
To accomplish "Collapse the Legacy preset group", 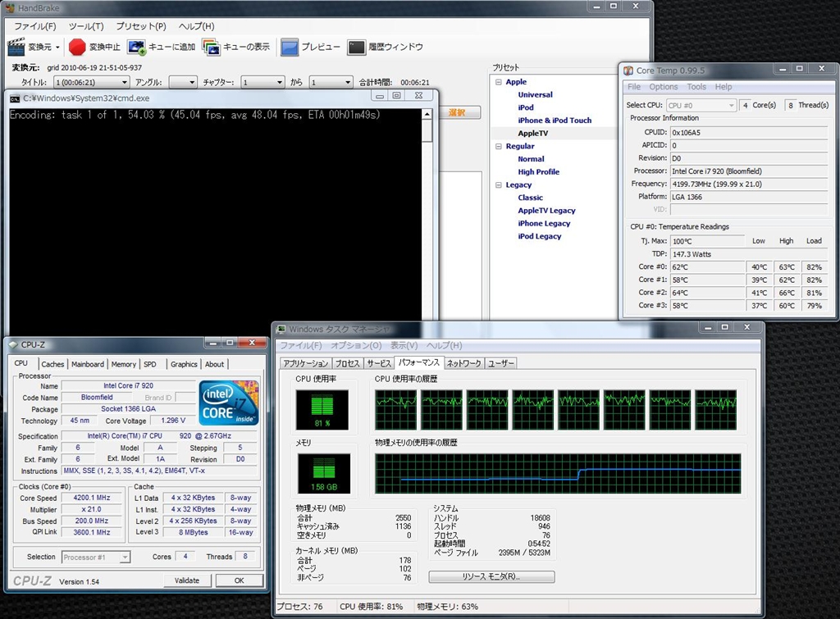I will (x=498, y=184).
